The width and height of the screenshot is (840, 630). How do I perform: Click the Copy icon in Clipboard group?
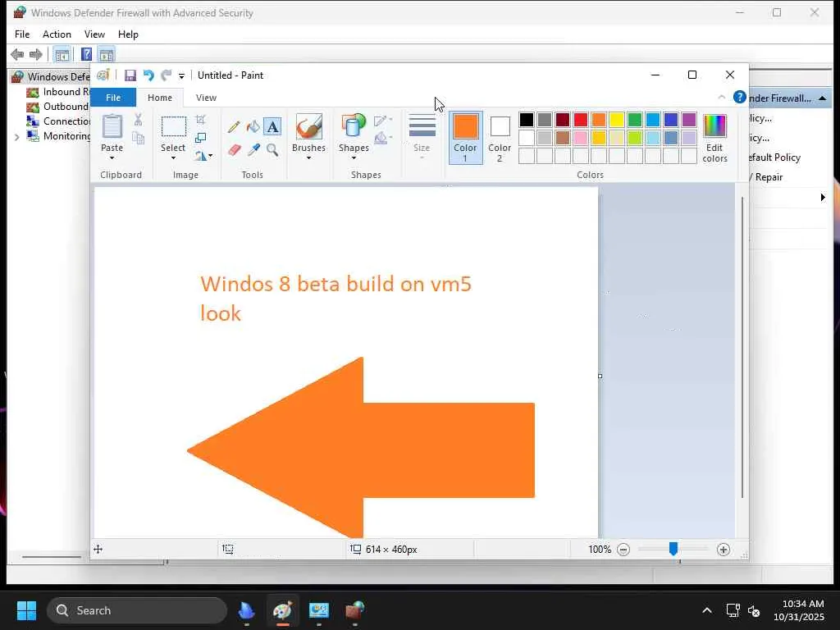138,139
